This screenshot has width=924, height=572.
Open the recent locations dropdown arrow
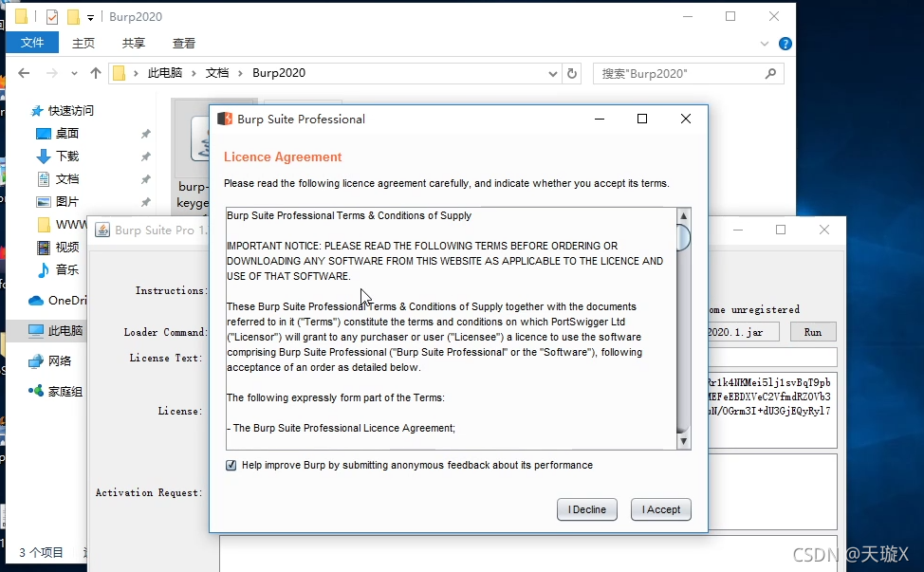74,73
